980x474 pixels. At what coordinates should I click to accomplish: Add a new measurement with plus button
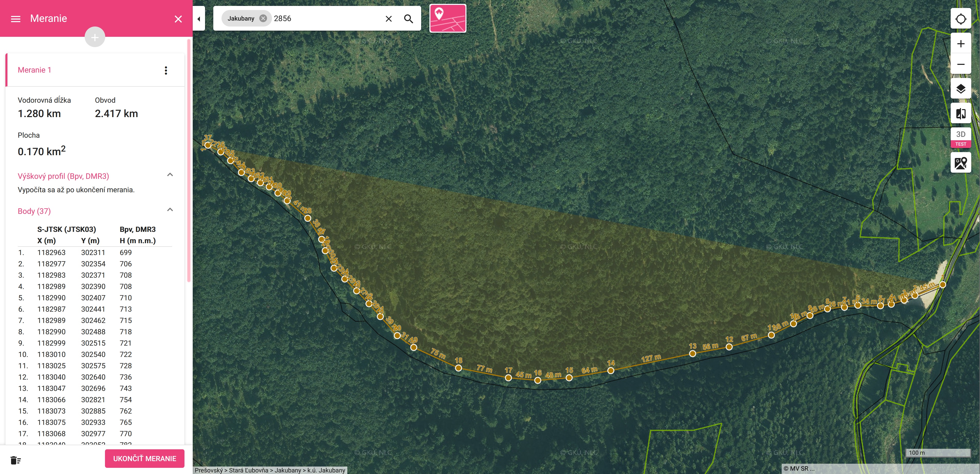tap(95, 37)
